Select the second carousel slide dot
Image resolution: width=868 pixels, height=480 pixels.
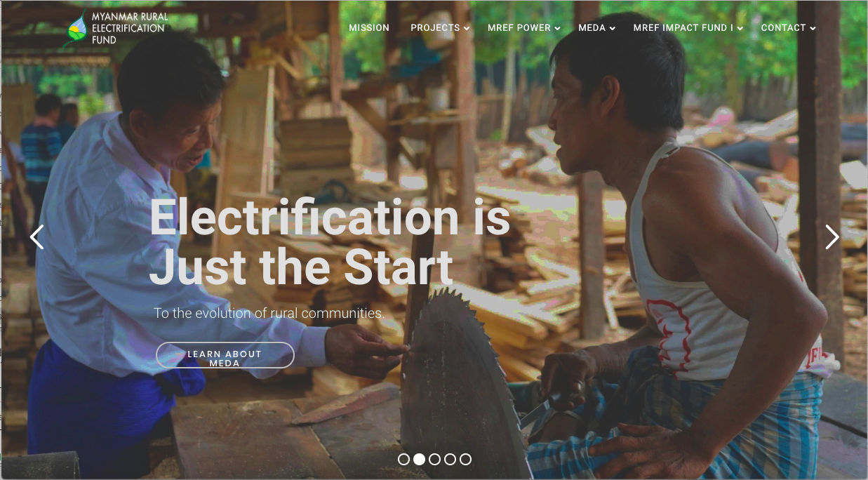pyautogui.click(x=419, y=459)
